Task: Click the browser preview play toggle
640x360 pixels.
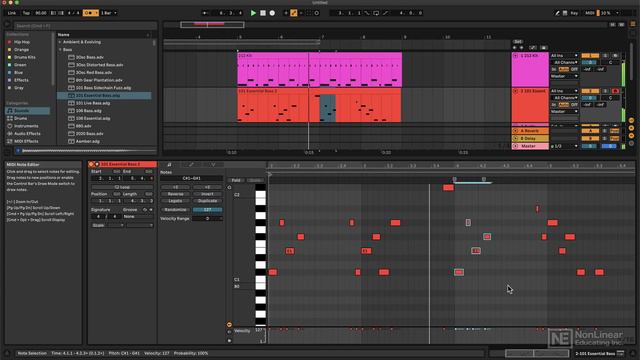Action: 18,151
